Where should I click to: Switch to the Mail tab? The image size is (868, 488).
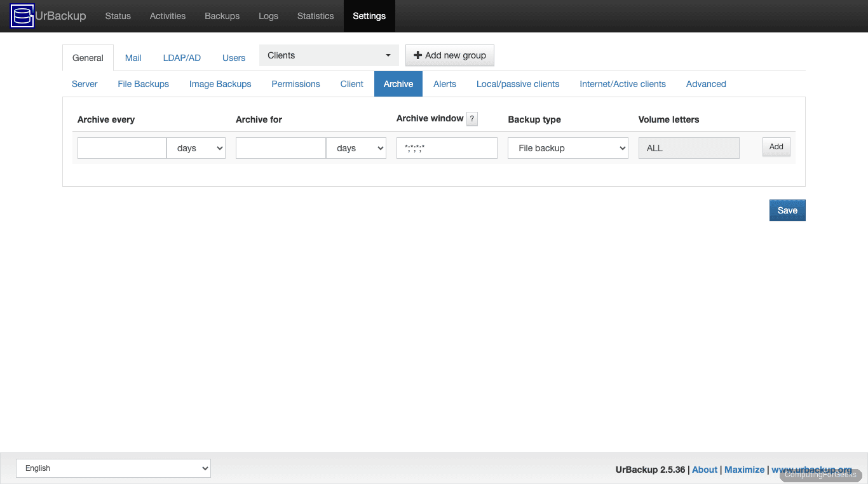(133, 58)
